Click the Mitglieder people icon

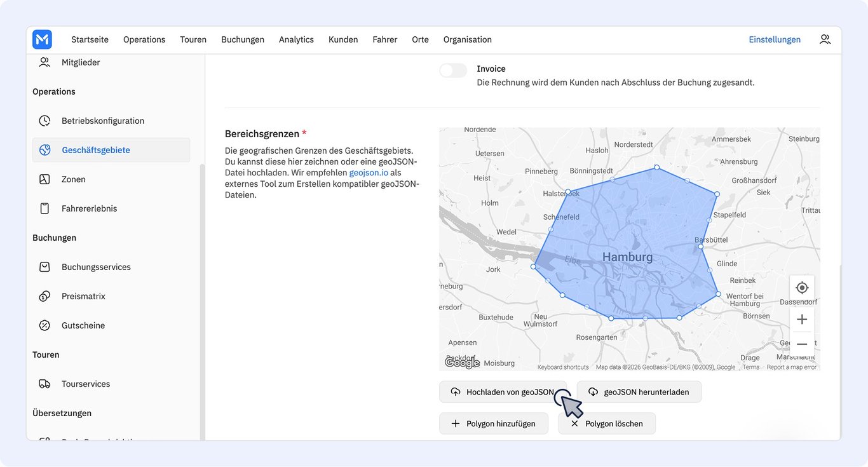pyautogui.click(x=44, y=62)
